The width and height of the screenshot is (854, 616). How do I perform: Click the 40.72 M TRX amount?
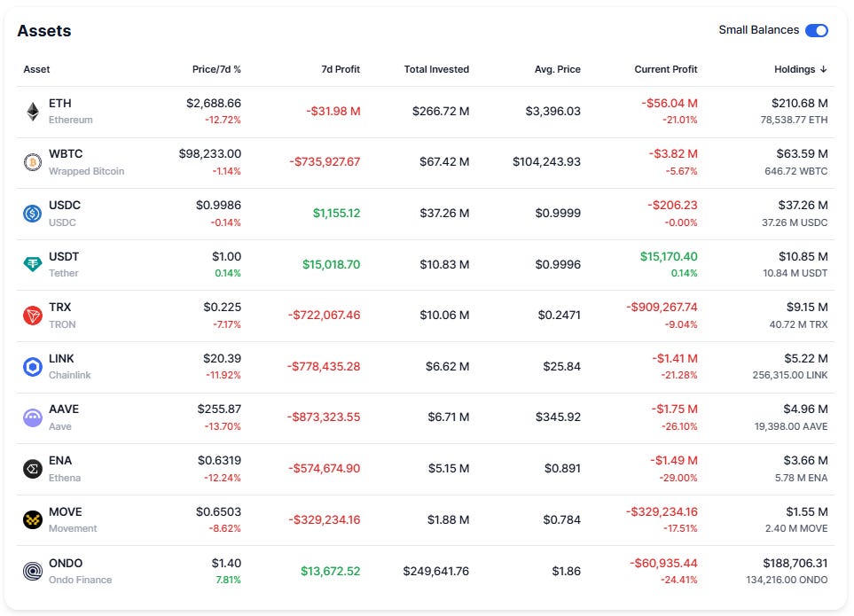pos(798,324)
